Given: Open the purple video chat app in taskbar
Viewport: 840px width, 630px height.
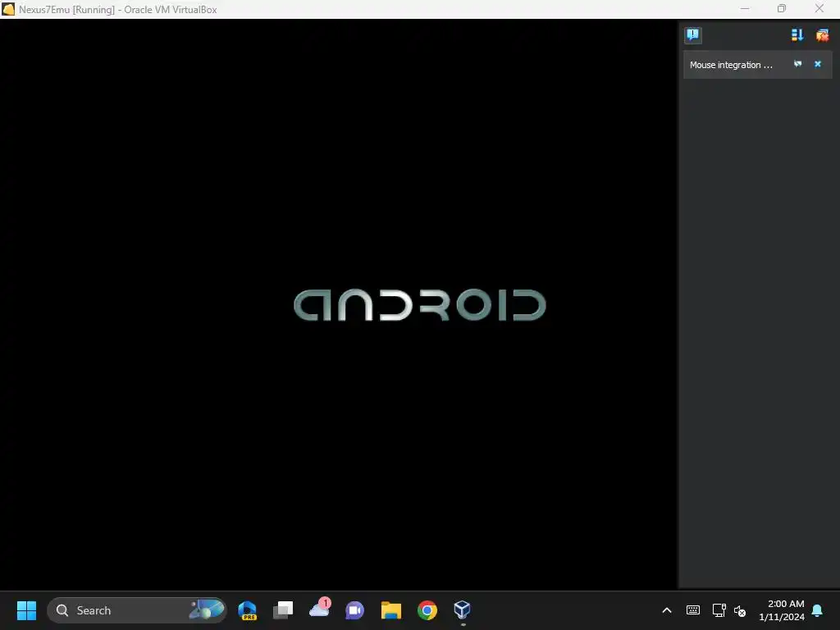Looking at the screenshot, I should [x=354, y=610].
